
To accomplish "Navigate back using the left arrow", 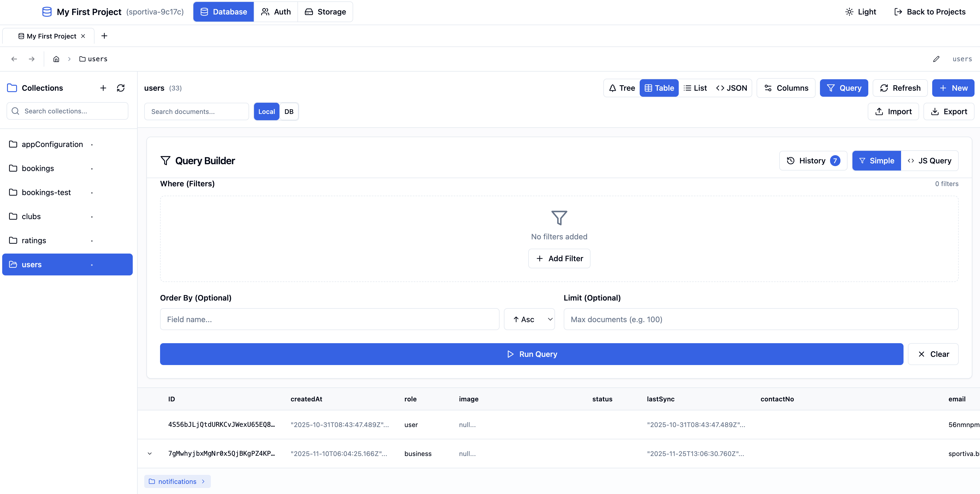I will coord(14,59).
